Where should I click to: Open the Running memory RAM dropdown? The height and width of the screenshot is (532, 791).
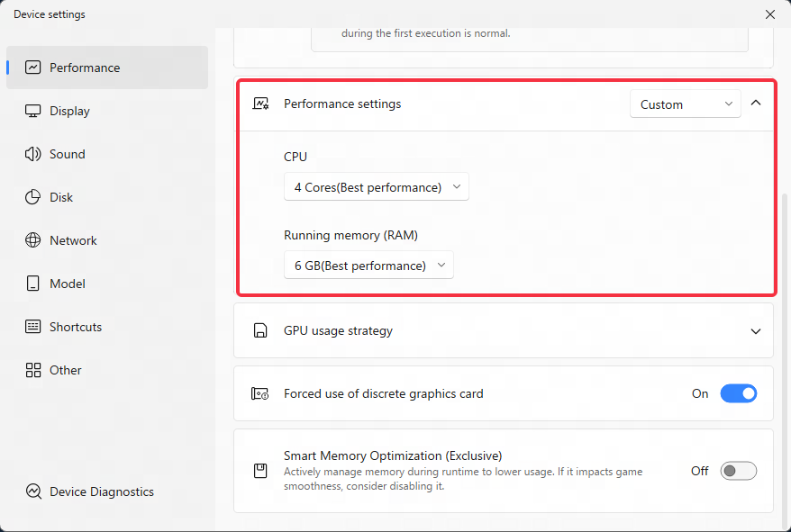click(x=368, y=266)
